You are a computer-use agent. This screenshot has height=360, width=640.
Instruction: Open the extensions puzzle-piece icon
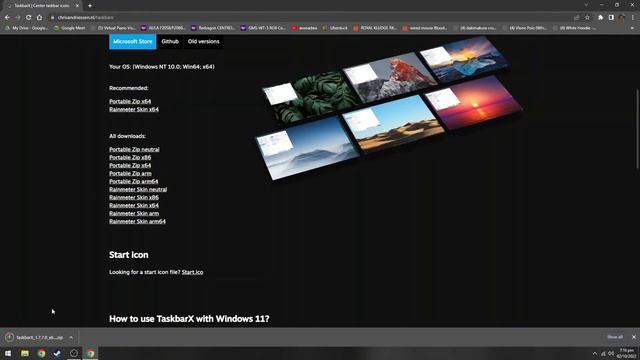point(600,18)
